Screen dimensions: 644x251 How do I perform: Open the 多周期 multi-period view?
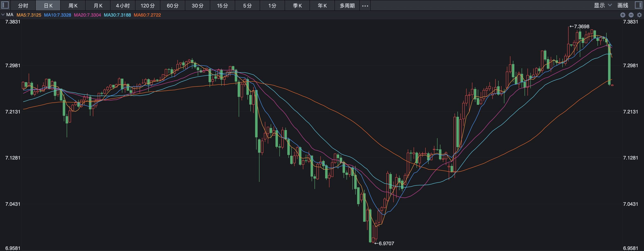point(347,5)
